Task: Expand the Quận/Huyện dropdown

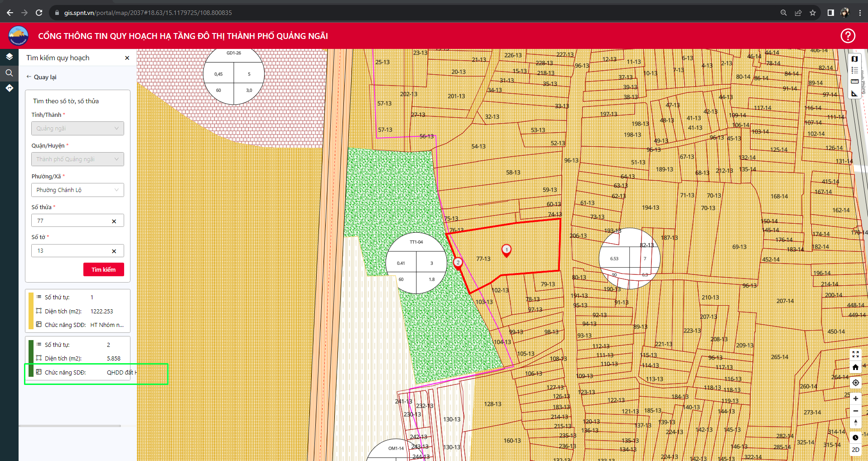Action: tap(77, 159)
